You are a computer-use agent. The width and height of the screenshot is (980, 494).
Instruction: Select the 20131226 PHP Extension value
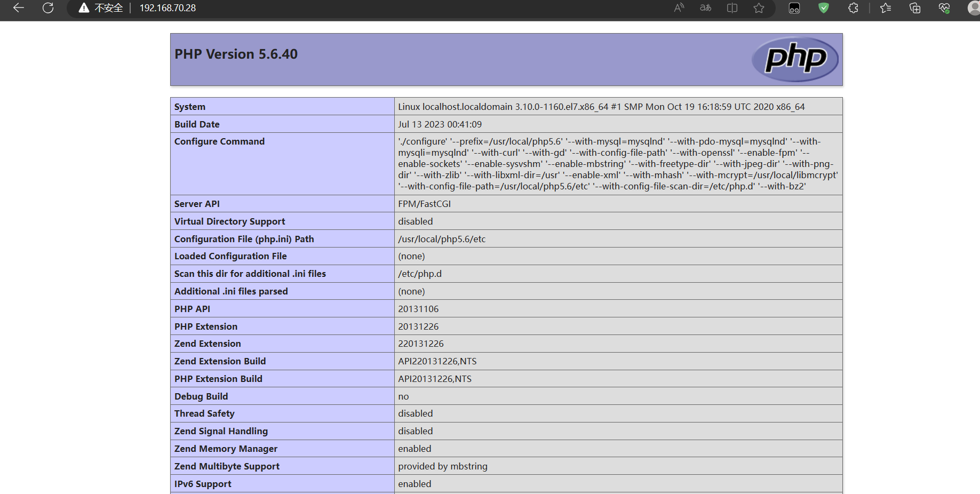(418, 326)
